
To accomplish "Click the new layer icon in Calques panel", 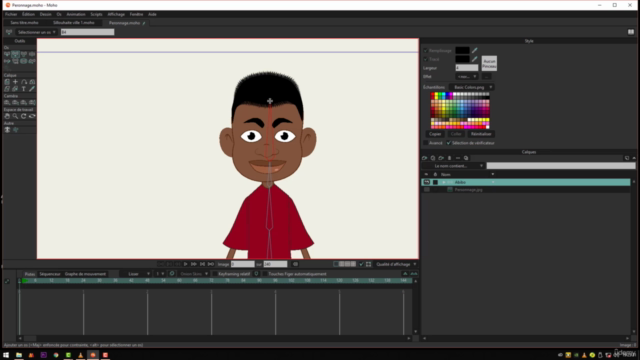I will click(424, 158).
